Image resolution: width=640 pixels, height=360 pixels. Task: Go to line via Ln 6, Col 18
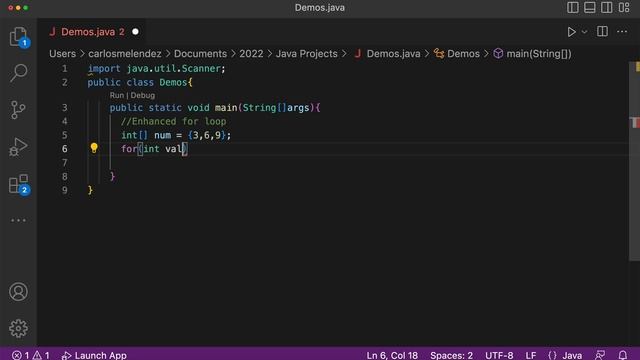click(392, 355)
